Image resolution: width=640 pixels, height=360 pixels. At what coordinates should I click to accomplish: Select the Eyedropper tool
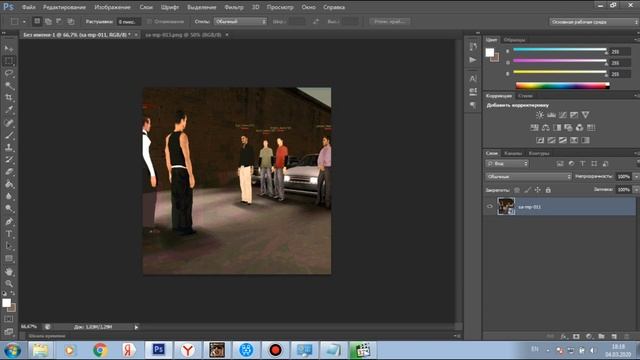click(x=9, y=110)
